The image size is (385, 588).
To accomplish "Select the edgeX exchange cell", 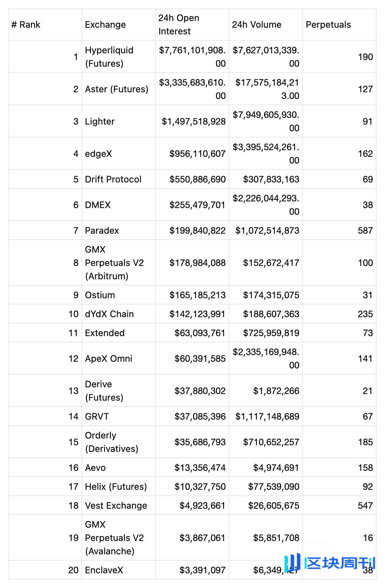I will pos(98,154).
